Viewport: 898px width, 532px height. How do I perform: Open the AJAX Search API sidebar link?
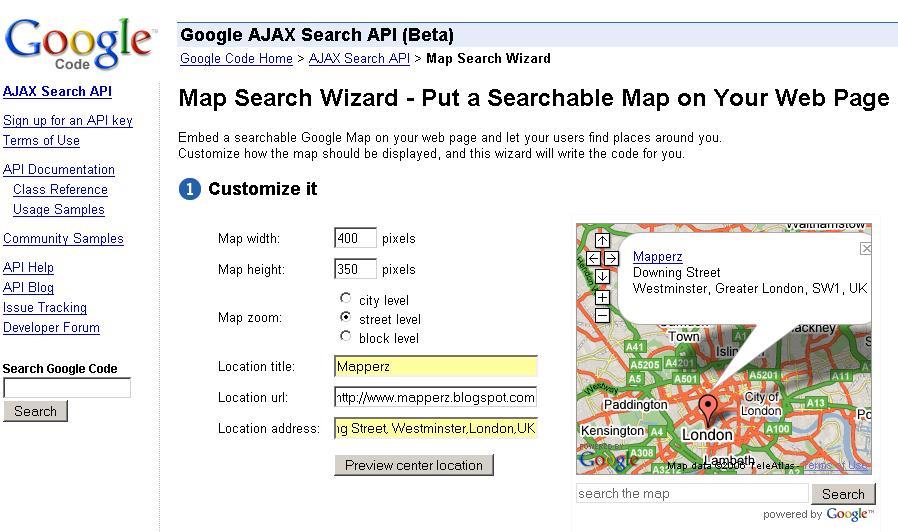57,91
